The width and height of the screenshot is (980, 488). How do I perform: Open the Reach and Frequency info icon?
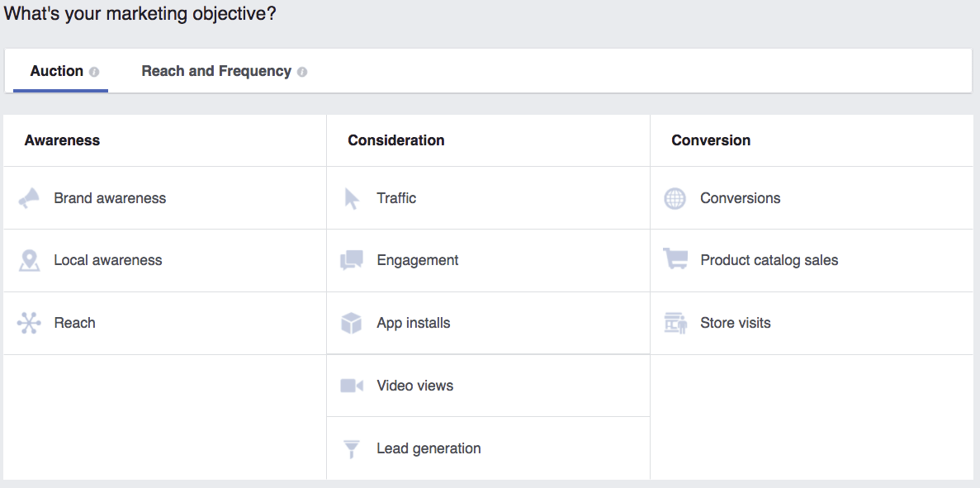point(302,72)
